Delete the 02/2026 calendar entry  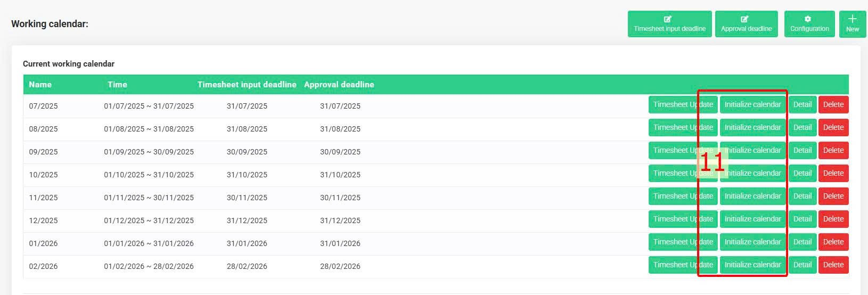(833, 265)
